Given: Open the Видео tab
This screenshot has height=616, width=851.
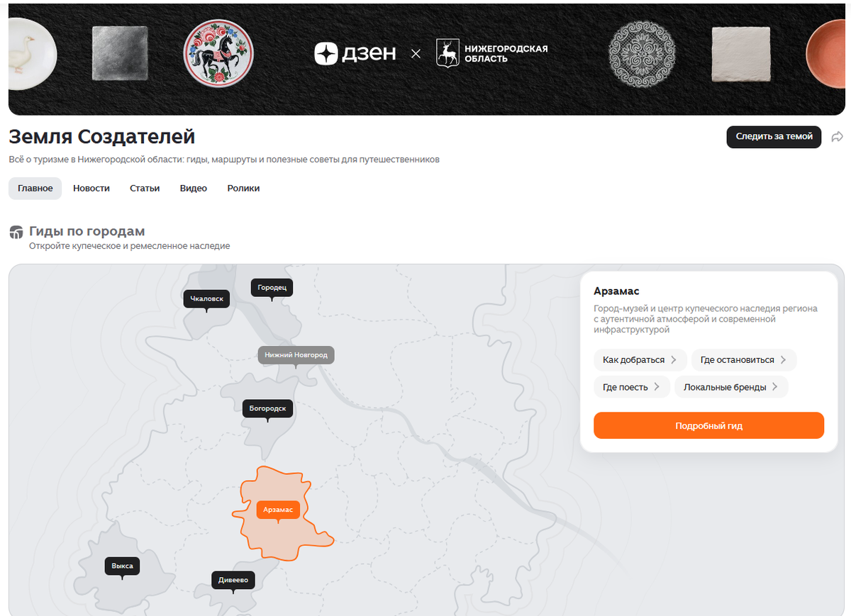Looking at the screenshot, I should coord(194,189).
